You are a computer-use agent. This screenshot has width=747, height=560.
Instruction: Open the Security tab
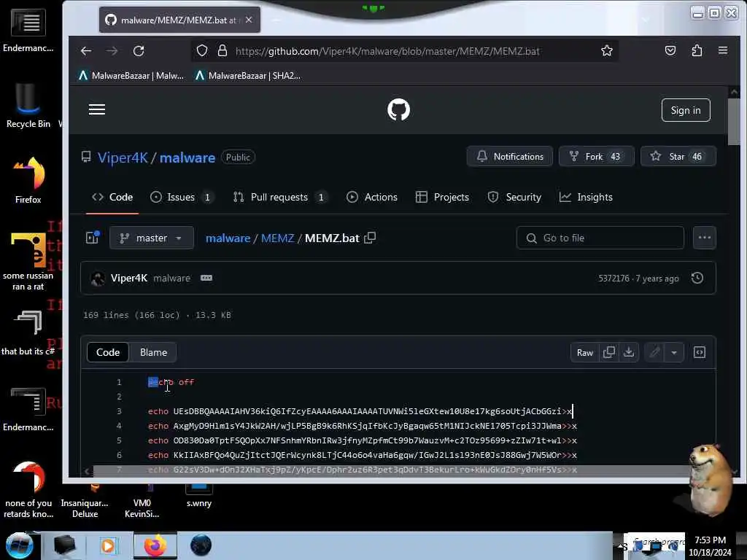coord(514,197)
